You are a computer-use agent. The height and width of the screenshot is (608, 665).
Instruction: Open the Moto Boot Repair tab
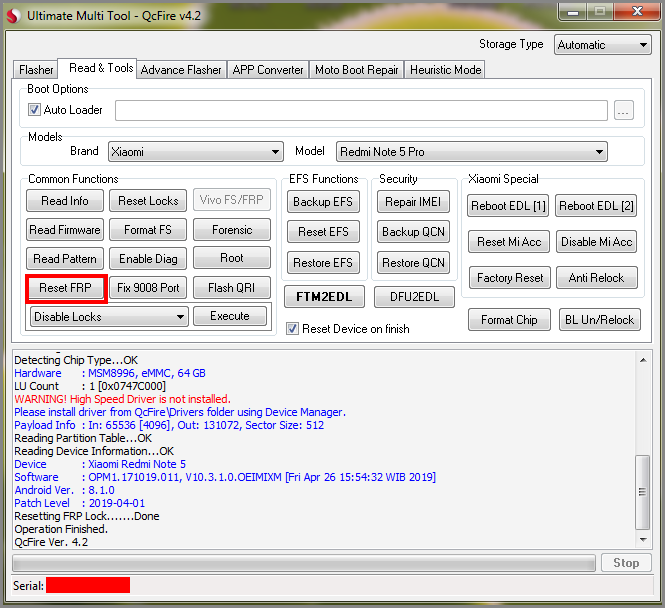tap(357, 70)
